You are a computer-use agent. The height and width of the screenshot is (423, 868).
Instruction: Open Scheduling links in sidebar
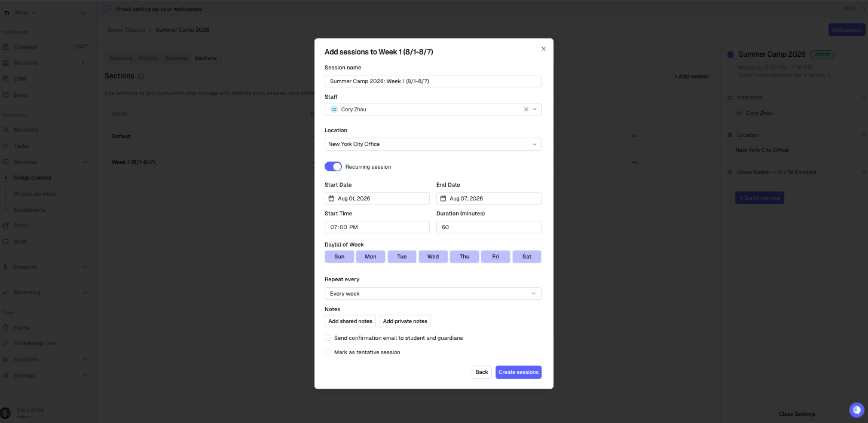pos(35,343)
